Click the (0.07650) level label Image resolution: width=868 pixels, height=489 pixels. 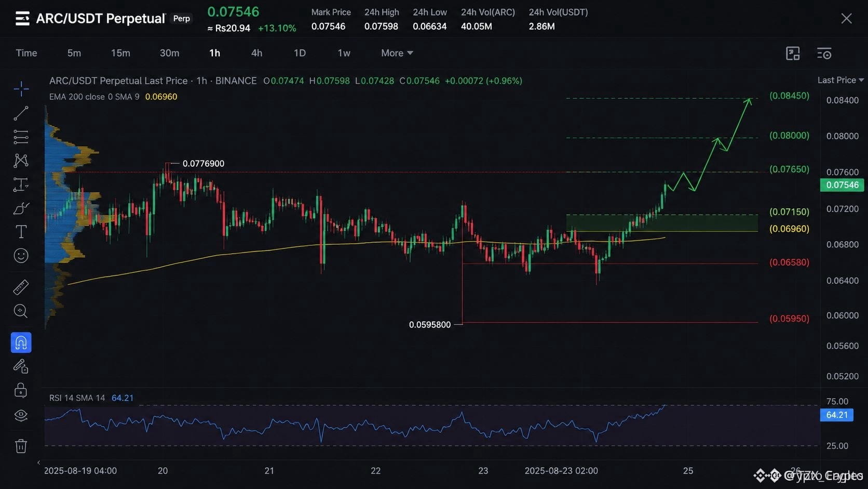[789, 169]
